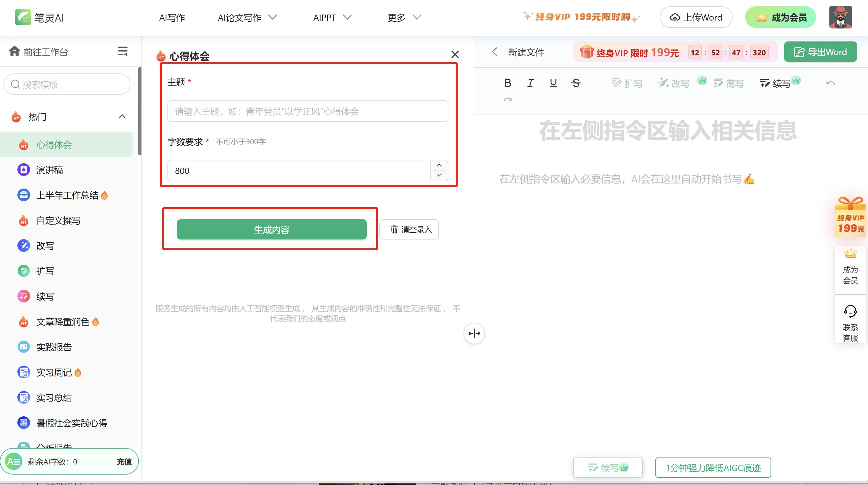Select 演讲稿 template in sidebar
The width and height of the screenshot is (868, 485).
pos(50,170)
